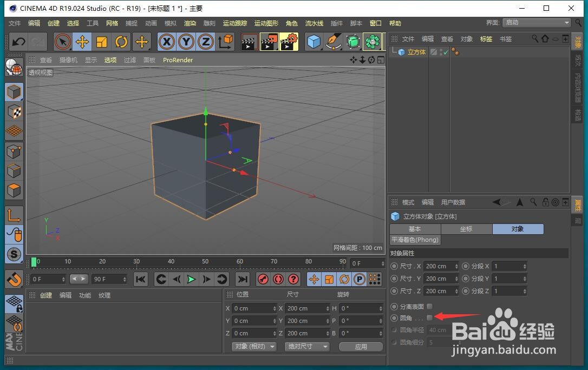Click the Undo arrow icon
588x370 pixels.
tap(18, 42)
